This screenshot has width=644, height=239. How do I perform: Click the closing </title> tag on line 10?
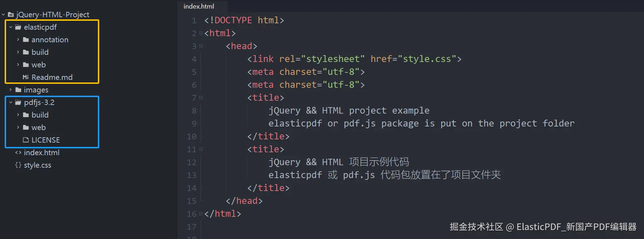coord(268,137)
